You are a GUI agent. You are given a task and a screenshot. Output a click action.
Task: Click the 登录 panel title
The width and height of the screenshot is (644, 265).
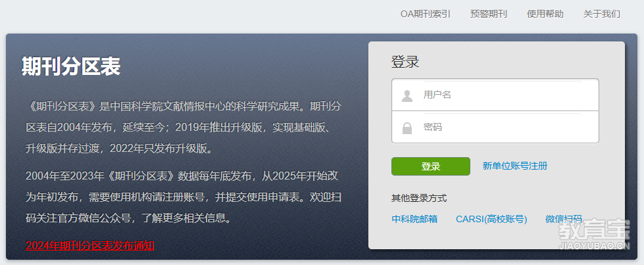coord(405,62)
